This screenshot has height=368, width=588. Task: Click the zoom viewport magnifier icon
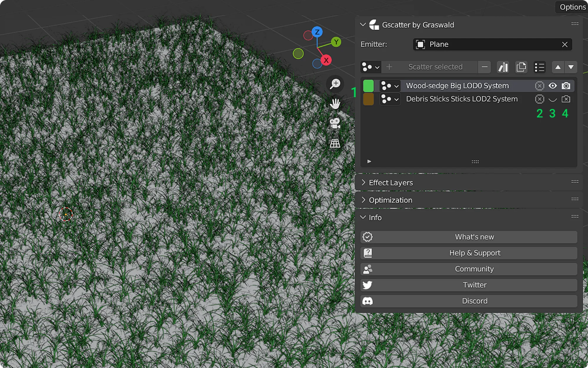(335, 84)
